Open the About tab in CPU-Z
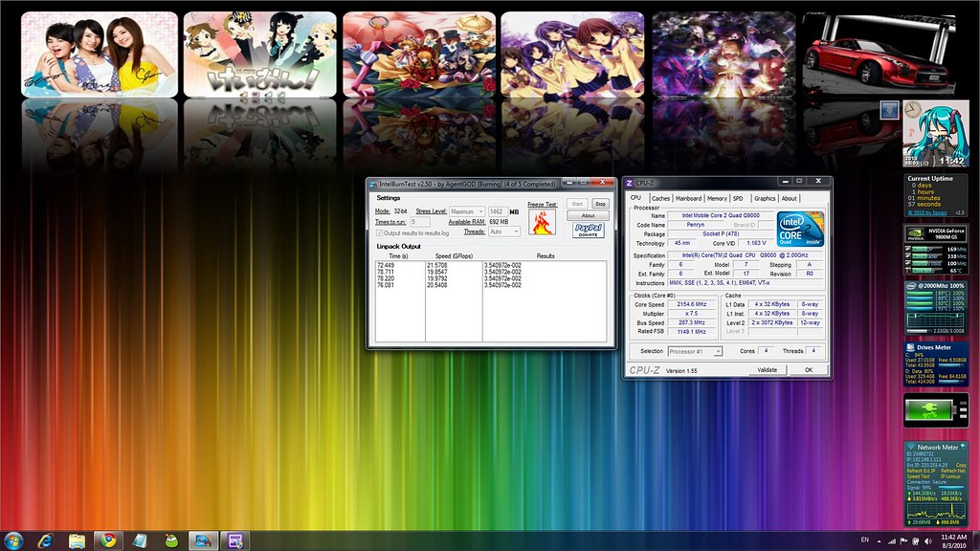Screen dimensions: 980x551 [x=790, y=199]
